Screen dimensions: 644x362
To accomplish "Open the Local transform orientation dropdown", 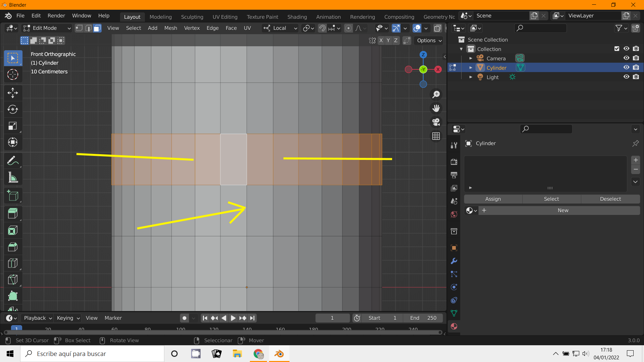I will click(280, 28).
